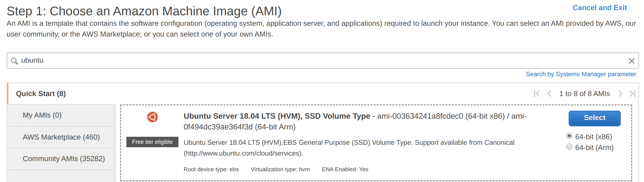Open Community AMIs (35282) tab
This screenshot has height=182, width=644.
(x=61, y=159)
